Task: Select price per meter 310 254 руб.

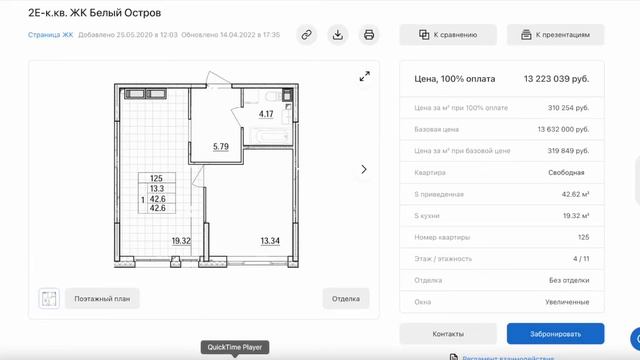Action: click(x=568, y=108)
